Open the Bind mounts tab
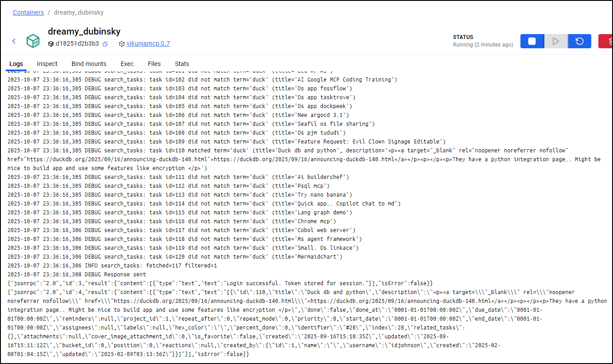The width and height of the screenshot is (613, 364). point(89,64)
